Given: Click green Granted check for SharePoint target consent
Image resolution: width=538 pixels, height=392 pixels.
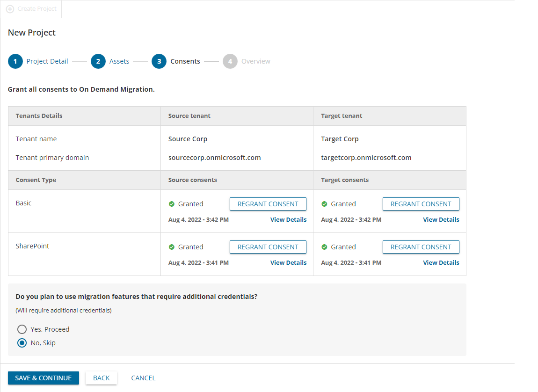Looking at the screenshot, I should (325, 247).
